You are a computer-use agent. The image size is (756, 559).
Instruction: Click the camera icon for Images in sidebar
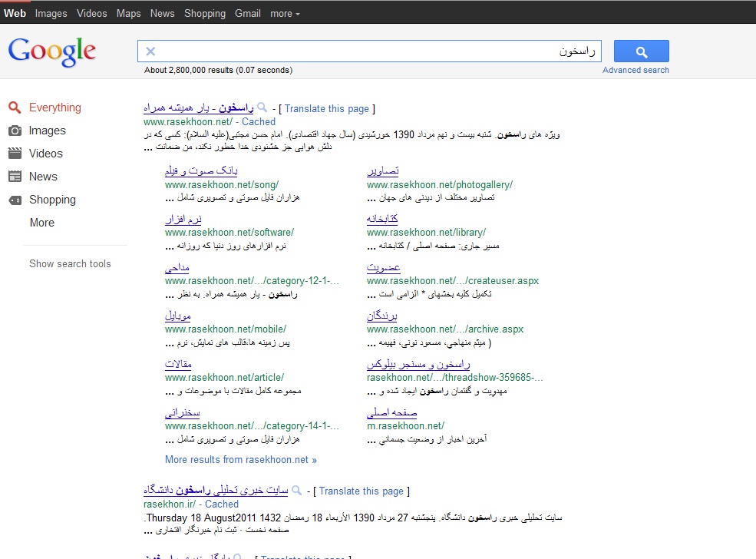[x=15, y=131]
